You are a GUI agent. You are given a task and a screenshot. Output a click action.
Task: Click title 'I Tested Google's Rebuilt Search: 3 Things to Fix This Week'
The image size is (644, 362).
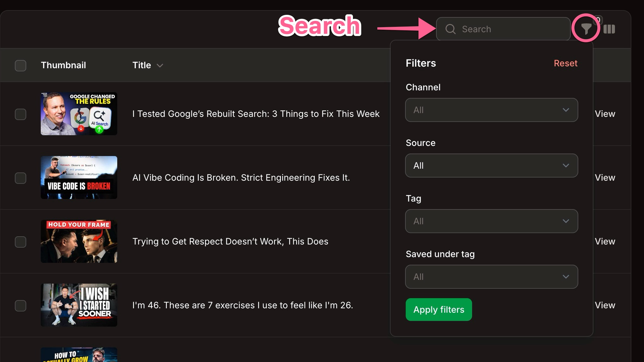[256, 114]
